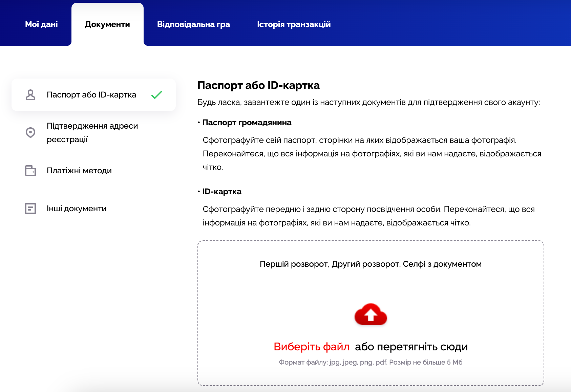571x392 pixels.
Task: Click the location pin icon
Action: pos(30,133)
